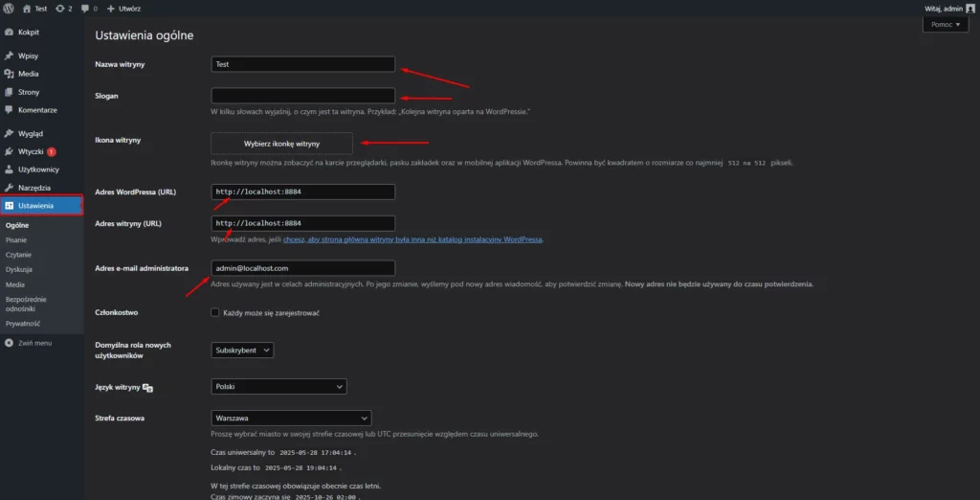Collapse sidebar with Zwiń menu icon
This screenshot has height=500, width=980.
click(9, 342)
